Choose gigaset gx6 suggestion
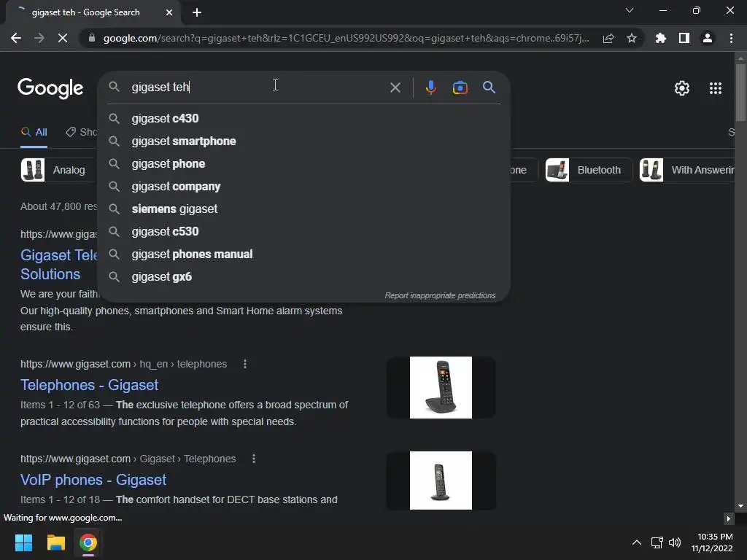 coord(304,277)
